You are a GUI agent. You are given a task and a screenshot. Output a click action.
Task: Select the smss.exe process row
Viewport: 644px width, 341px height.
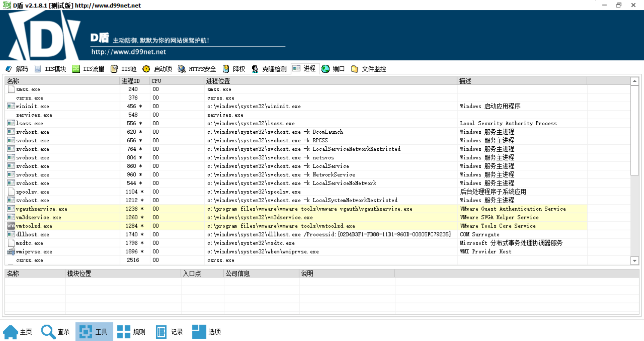(x=296, y=89)
